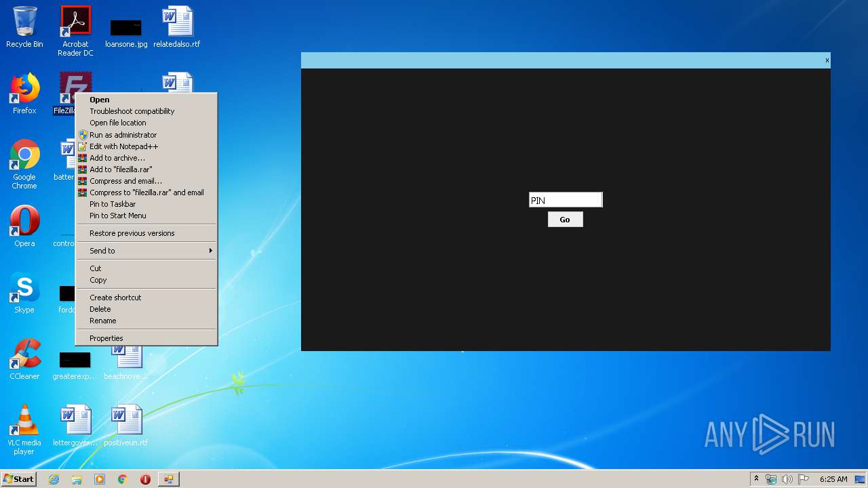Screen dimensions: 868x488
Task: Focus the PIN input field
Action: pos(566,200)
